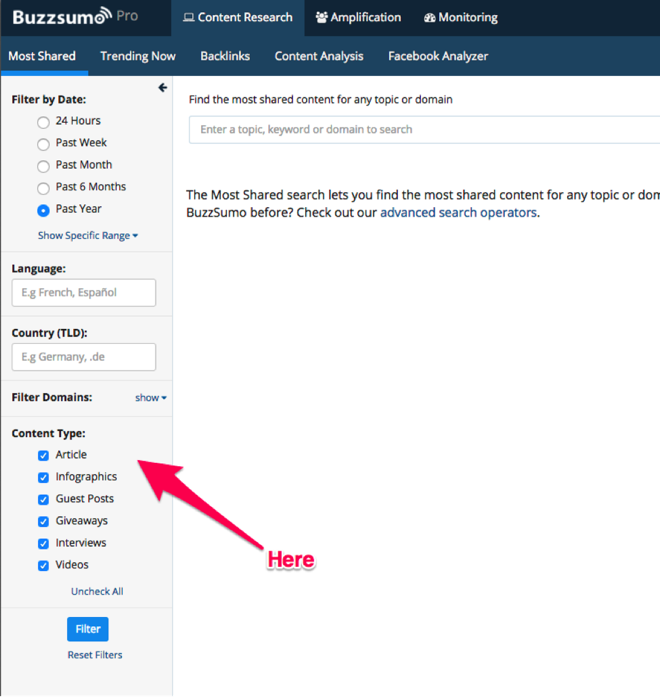Open the advanced search operators link

pyautogui.click(x=459, y=212)
